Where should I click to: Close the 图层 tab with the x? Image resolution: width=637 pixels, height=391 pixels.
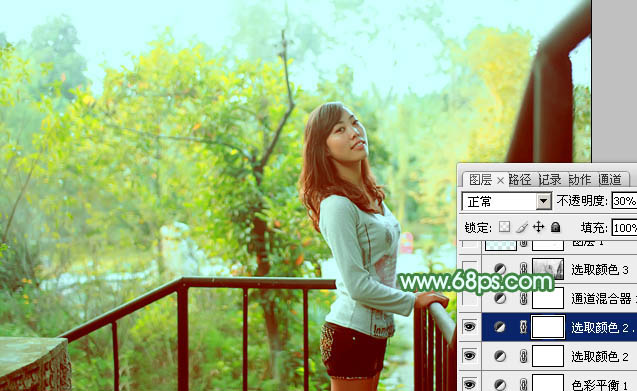point(500,180)
